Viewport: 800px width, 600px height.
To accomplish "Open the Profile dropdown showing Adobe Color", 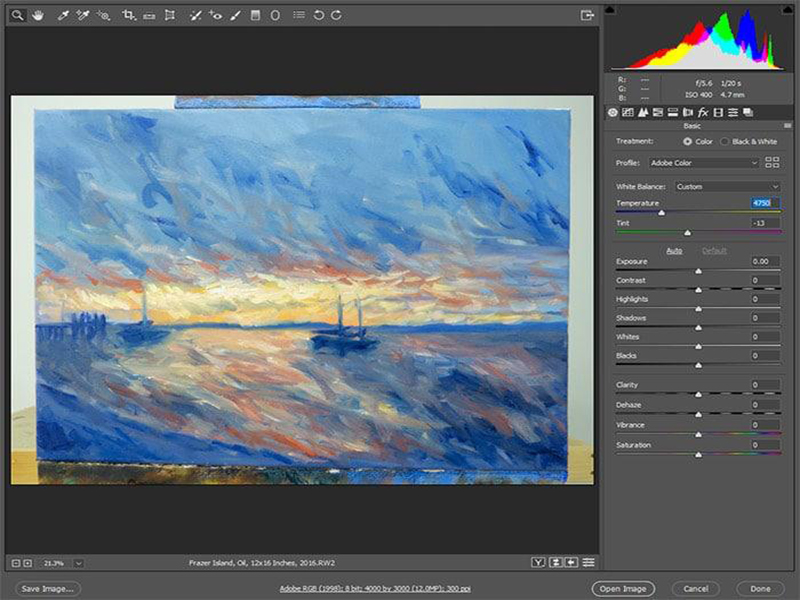I will click(x=703, y=162).
